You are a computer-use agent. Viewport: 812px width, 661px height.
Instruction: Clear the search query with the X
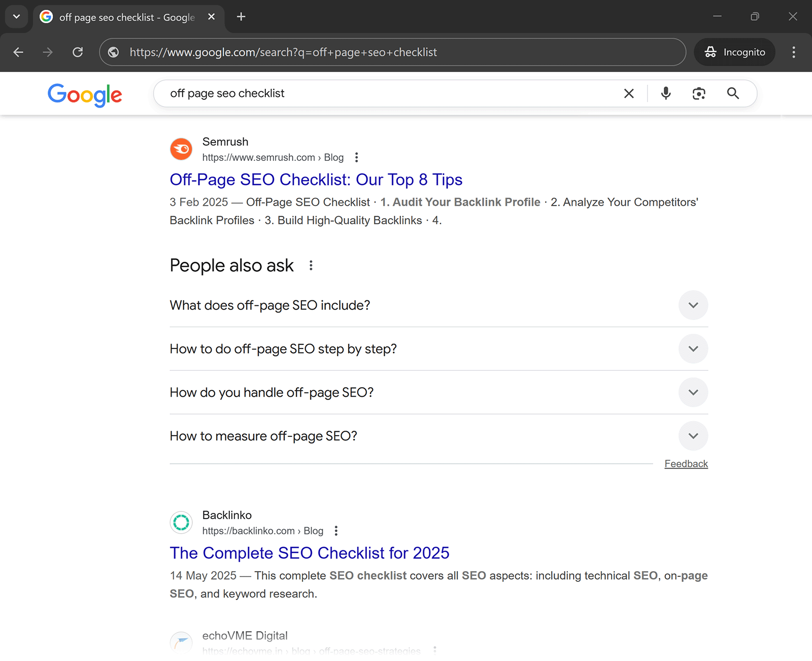tap(629, 93)
